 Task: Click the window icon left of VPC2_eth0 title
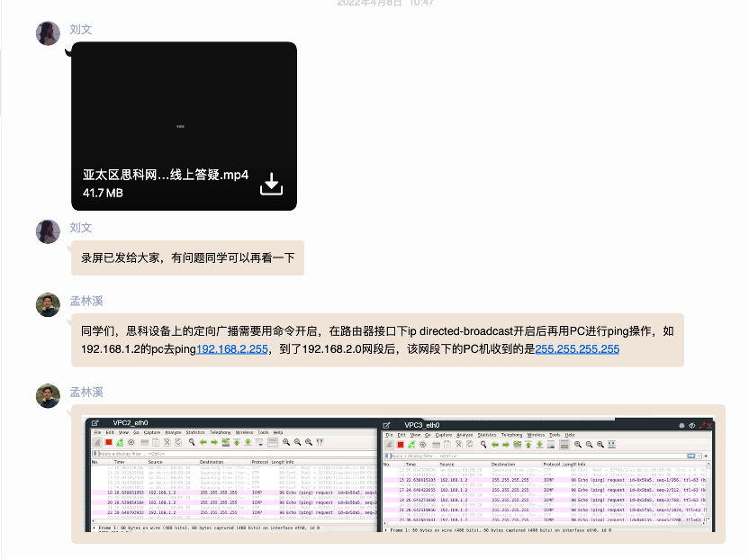[x=95, y=423]
